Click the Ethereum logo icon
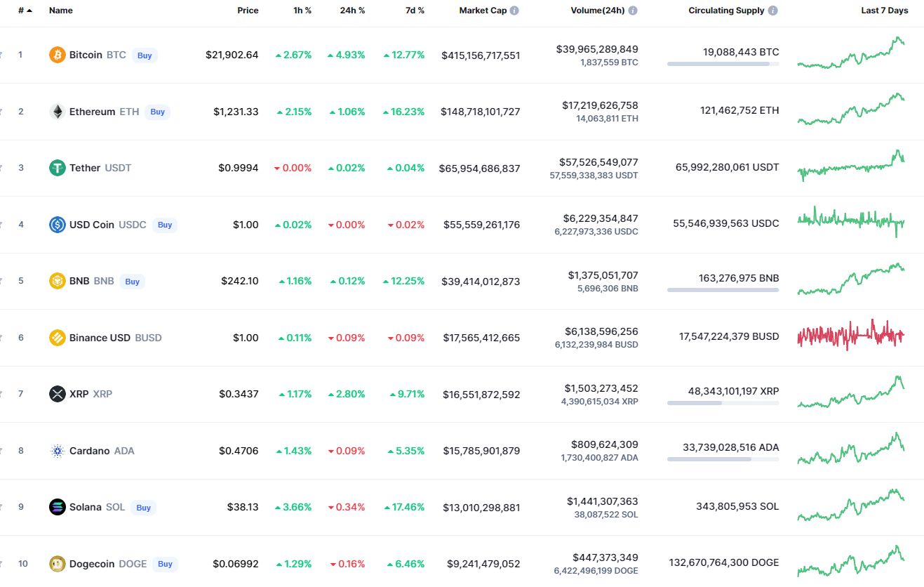This screenshot has height=587, width=924. click(58, 112)
